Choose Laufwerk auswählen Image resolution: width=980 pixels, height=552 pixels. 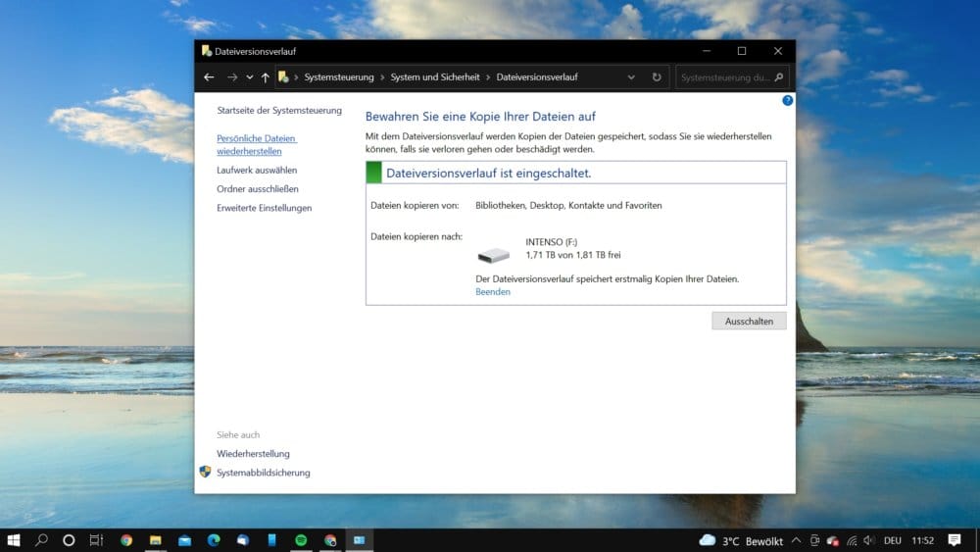(257, 170)
